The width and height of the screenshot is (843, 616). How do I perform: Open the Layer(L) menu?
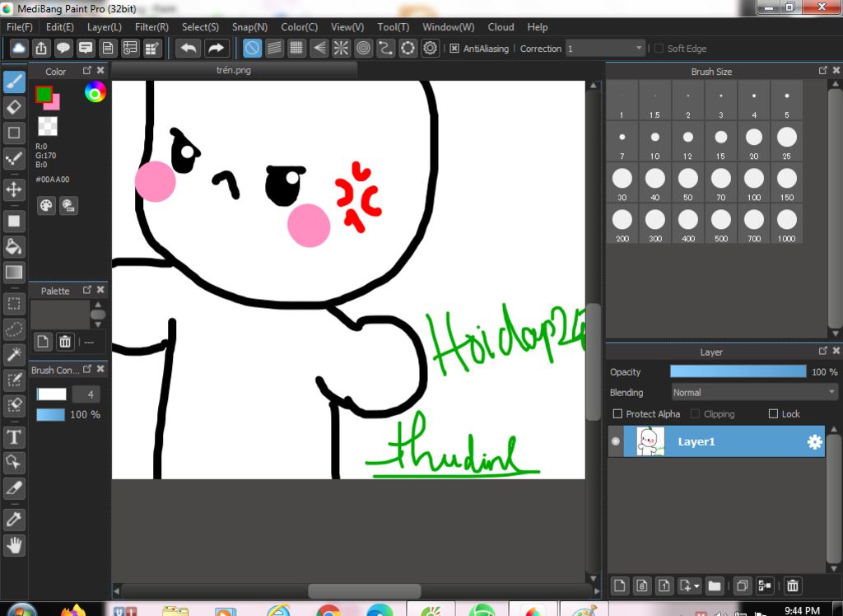point(105,27)
